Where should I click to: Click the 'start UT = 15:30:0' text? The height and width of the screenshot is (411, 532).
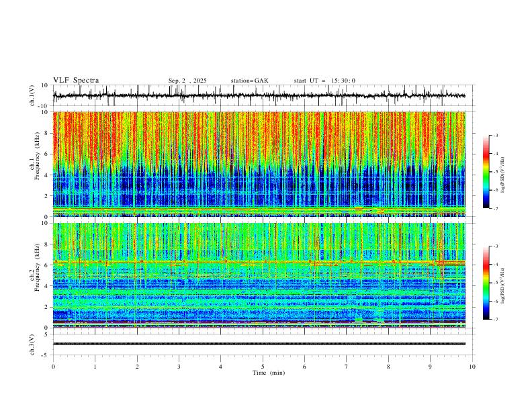[x=324, y=81]
